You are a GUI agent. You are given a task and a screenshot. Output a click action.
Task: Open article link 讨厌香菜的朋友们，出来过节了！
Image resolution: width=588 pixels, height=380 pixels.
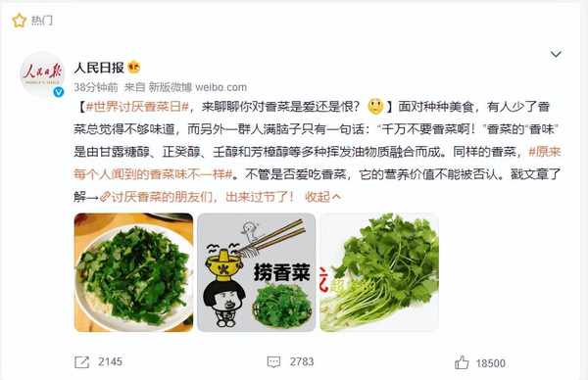click(203, 197)
